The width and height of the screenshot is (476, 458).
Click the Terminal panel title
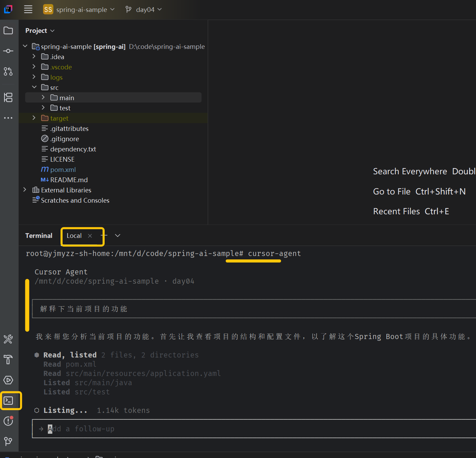[x=39, y=235]
